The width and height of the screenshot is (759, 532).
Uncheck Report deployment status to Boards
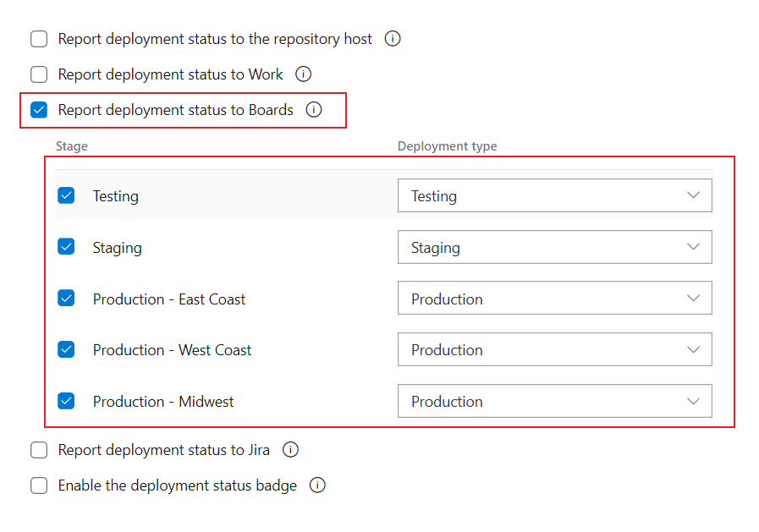pos(39,110)
